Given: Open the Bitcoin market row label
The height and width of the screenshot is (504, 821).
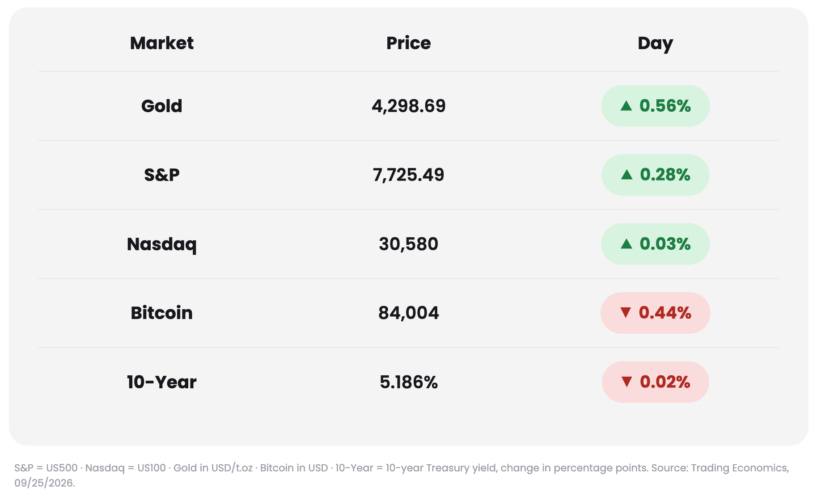Looking at the screenshot, I should [162, 313].
